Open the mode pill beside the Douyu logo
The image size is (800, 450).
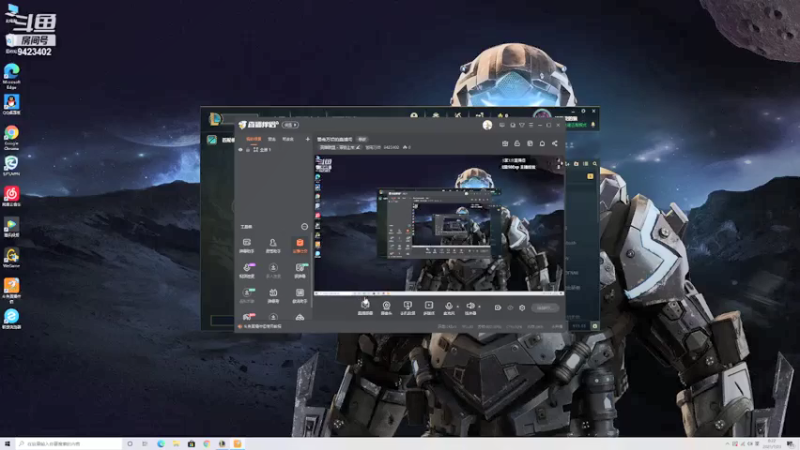point(290,125)
